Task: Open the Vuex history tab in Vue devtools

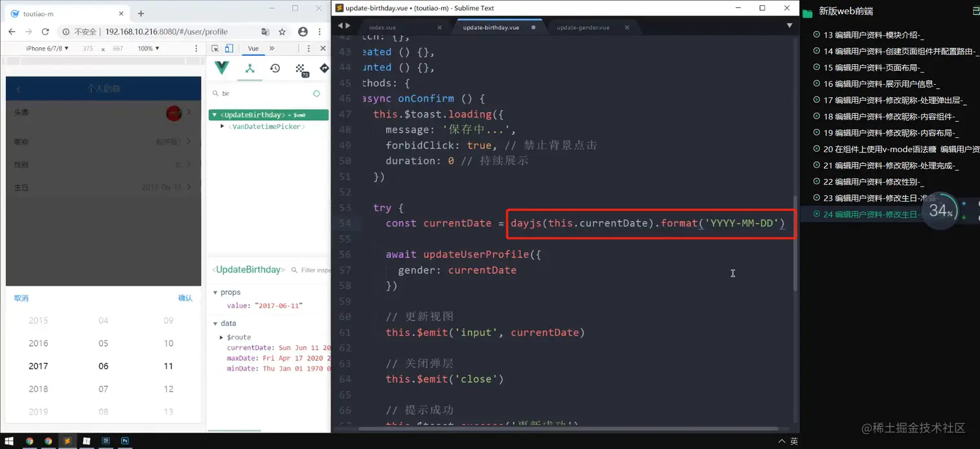Action: tap(275, 69)
